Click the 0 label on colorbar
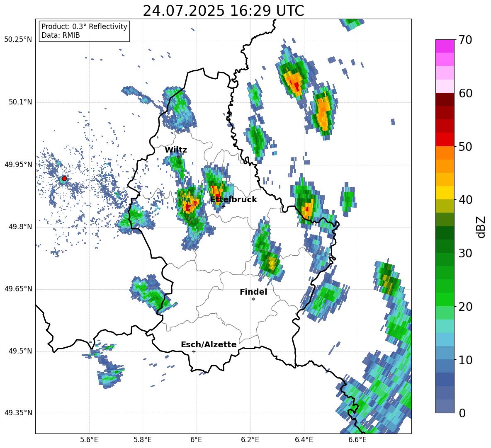This screenshot has width=491, height=448. click(x=462, y=413)
